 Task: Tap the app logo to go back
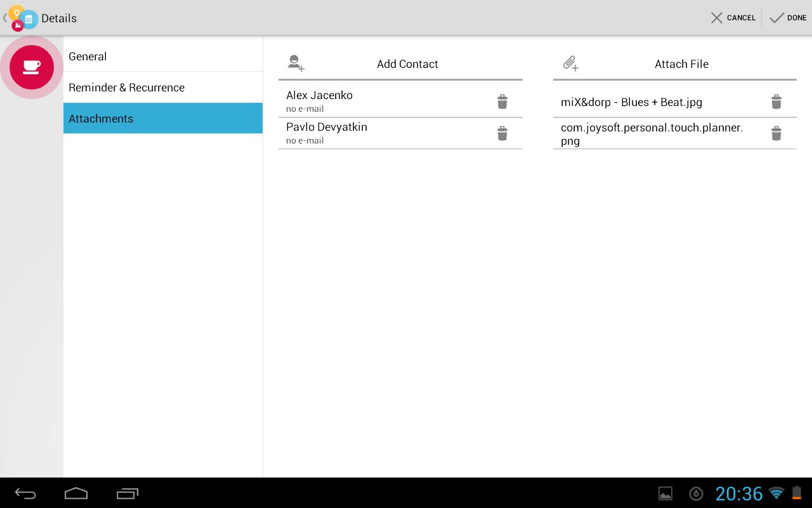point(22,18)
